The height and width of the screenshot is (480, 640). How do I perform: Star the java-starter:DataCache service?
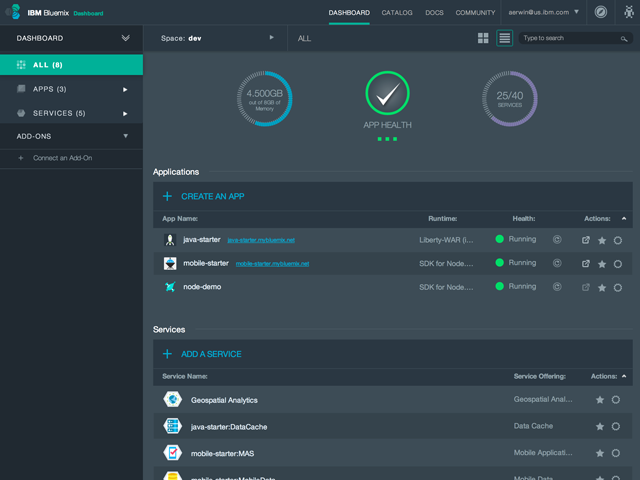click(x=600, y=427)
